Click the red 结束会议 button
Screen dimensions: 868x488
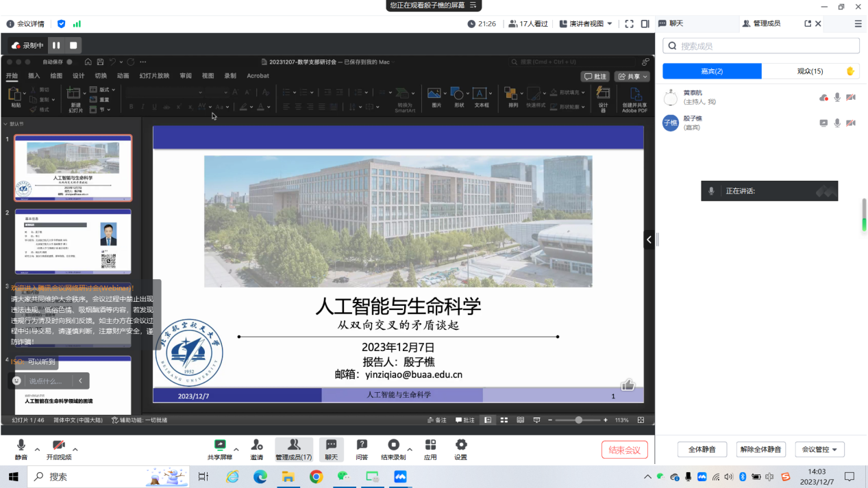624,450
